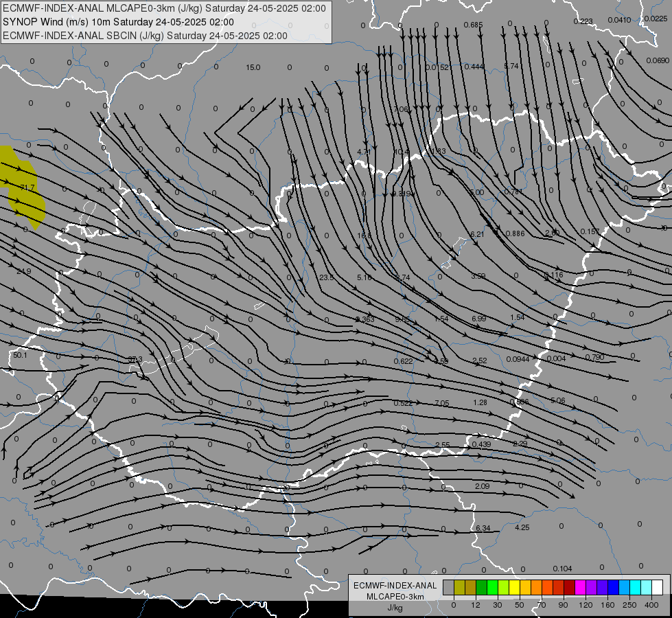
Task: Click the 0.223 data value
Action: point(583,21)
